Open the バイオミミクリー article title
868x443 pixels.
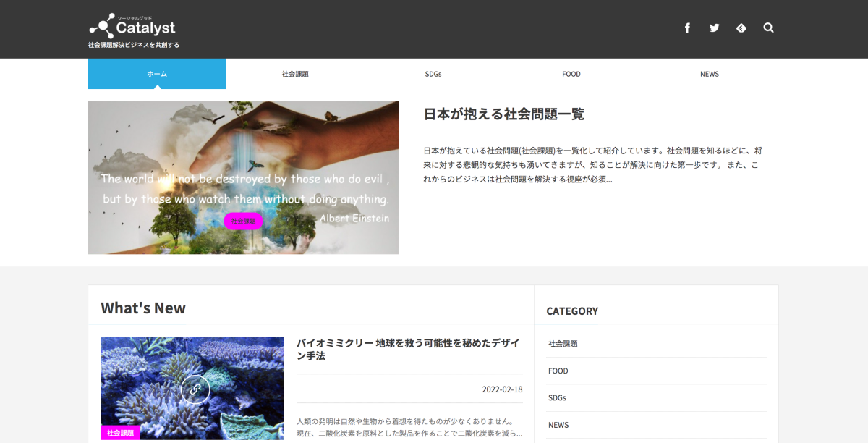point(409,349)
